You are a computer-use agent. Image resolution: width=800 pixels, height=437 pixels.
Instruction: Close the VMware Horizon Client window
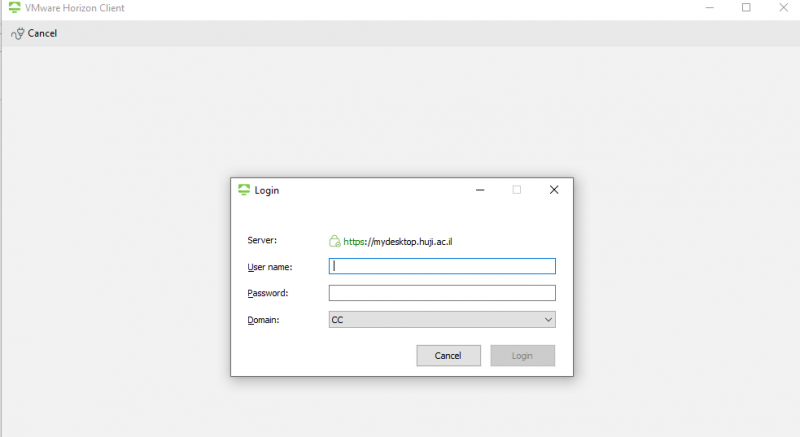(784, 8)
